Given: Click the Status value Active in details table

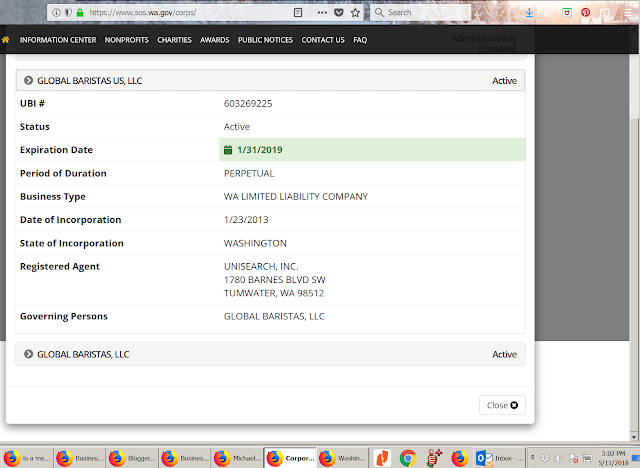Looking at the screenshot, I should click(x=237, y=127).
